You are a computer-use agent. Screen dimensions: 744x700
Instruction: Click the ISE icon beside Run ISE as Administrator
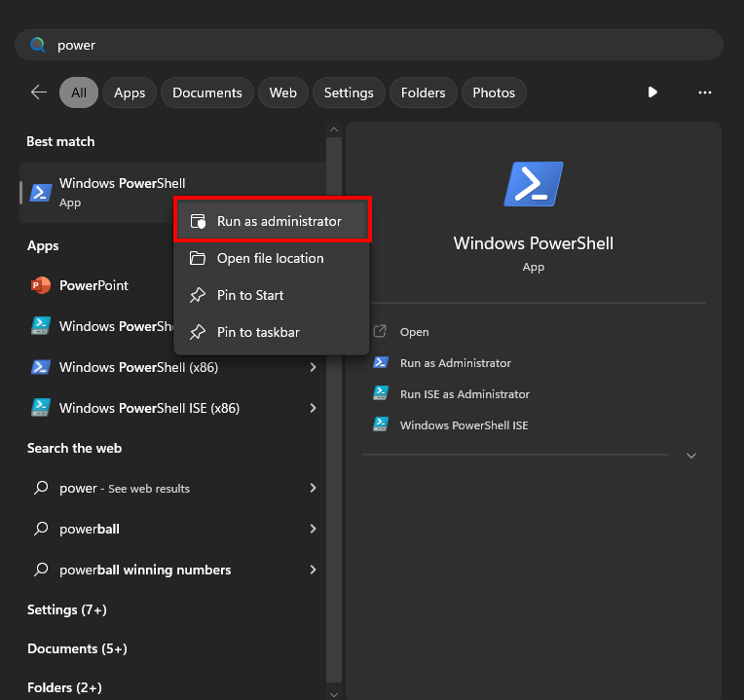click(381, 393)
